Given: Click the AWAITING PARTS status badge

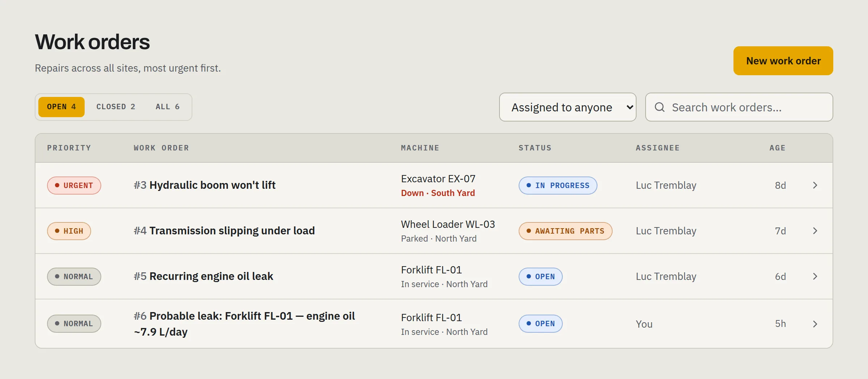Looking at the screenshot, I should pyautogui.click(x=566, y=231).
